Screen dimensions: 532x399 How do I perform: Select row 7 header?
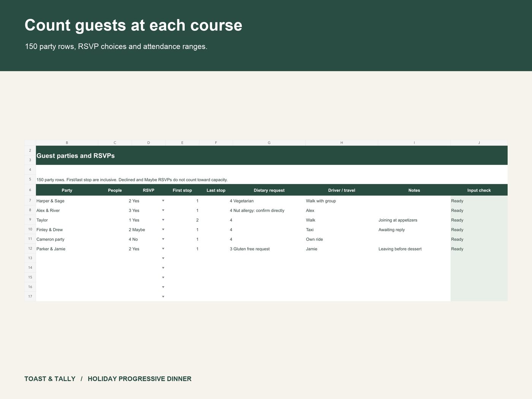click(x=30, y=201)
